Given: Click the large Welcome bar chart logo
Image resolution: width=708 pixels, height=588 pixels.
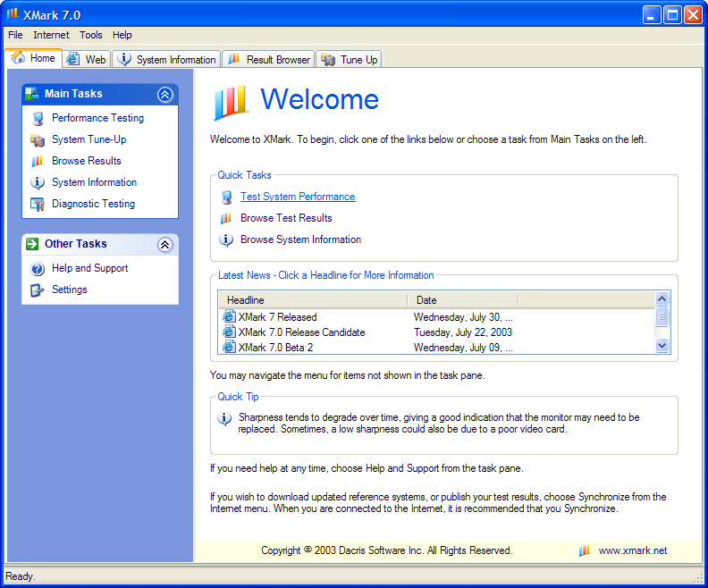Looking at the screenshot, I should point(232,103).
